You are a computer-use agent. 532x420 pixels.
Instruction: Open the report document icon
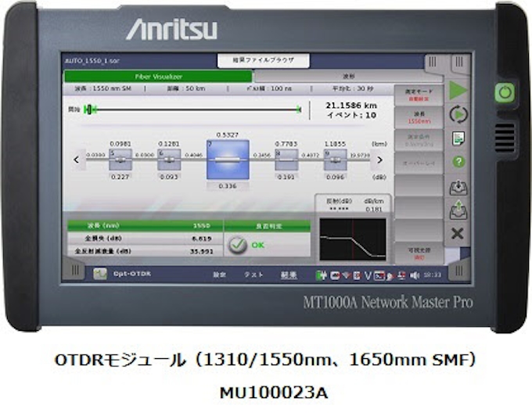(458, 138)
